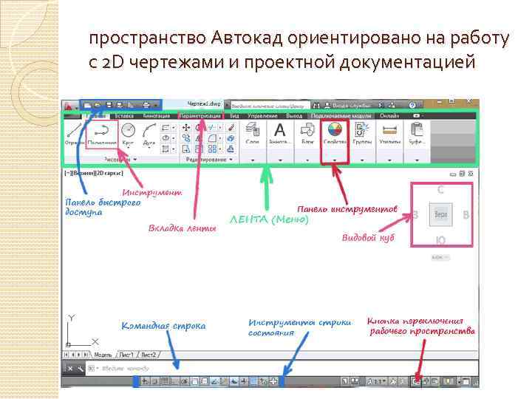532x399 pixels.
Task: Open rectangle tool dropdown arrow
Action: coord(174,128)
